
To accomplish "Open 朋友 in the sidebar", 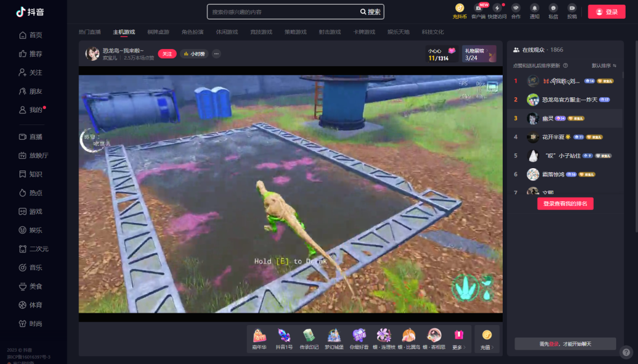I will pos(31,91).
